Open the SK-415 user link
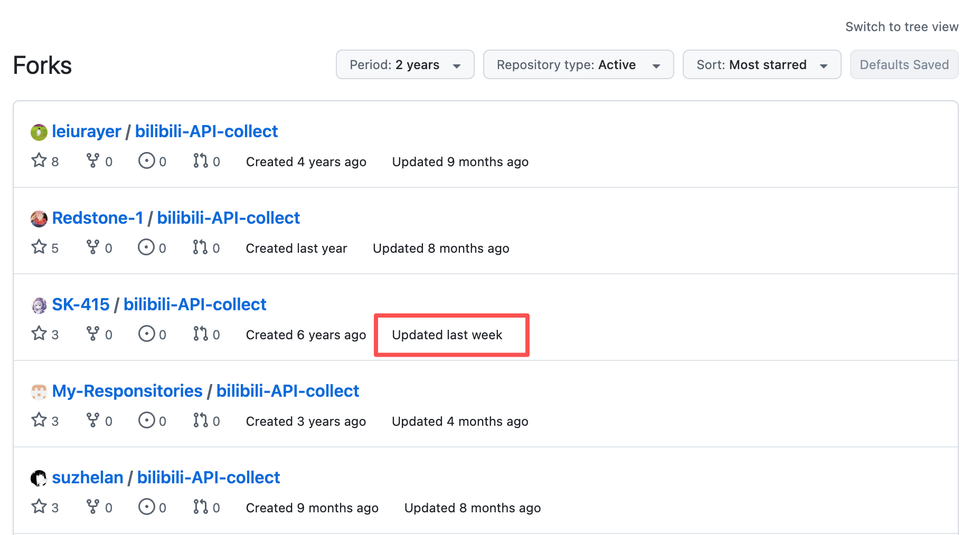980x535 pixels. click(81, 304)
